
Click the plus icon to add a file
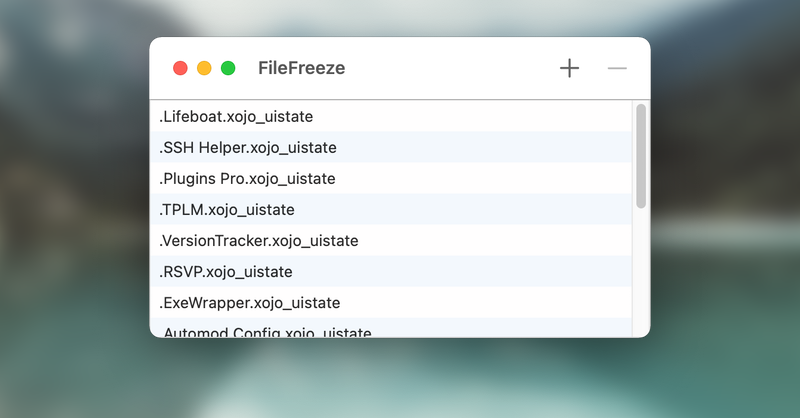[569, 68]
